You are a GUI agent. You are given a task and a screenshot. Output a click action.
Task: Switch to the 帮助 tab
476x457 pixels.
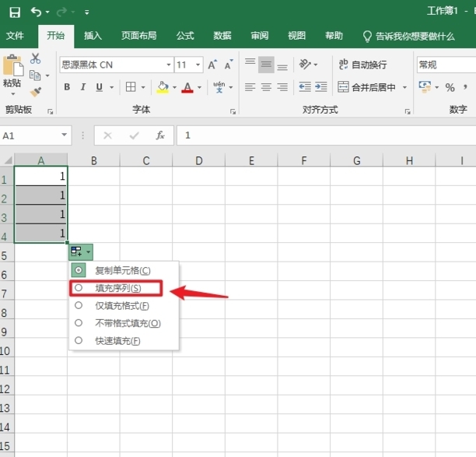tap(334, 36)
